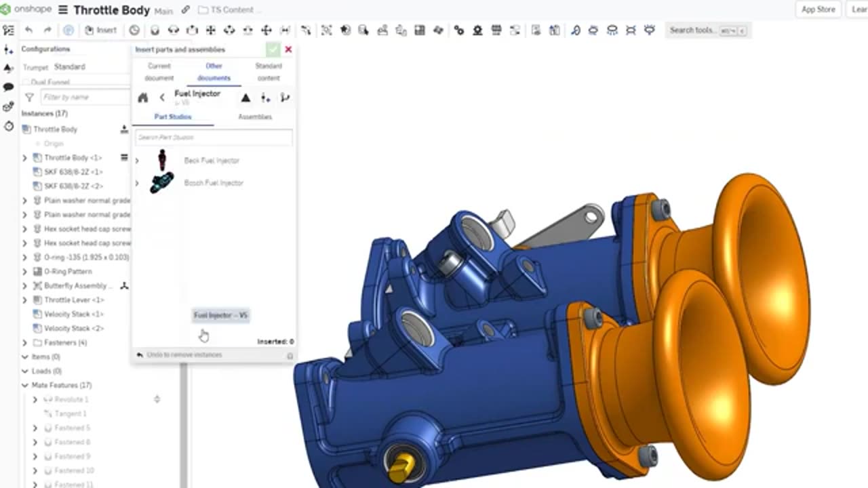Screen dimensions: 868x488
Task: Expand the first Plain washer row
Action: coord(25,201)
